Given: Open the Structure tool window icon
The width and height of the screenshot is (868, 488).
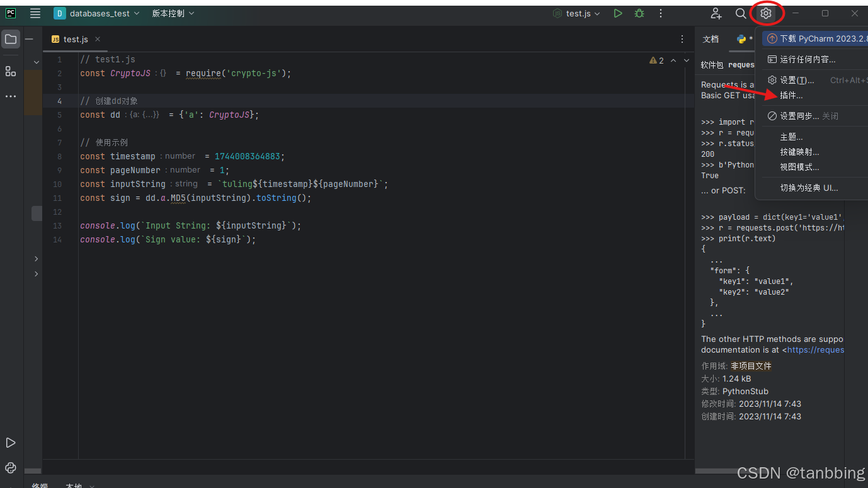Looking at the screenshot, I should (x=10, y=71).
